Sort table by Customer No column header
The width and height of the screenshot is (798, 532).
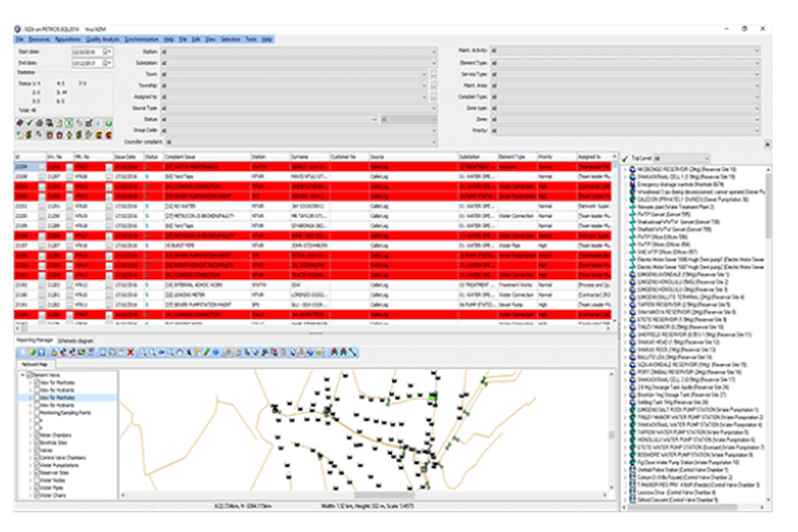pyautogui.click(x=350, y=156)
